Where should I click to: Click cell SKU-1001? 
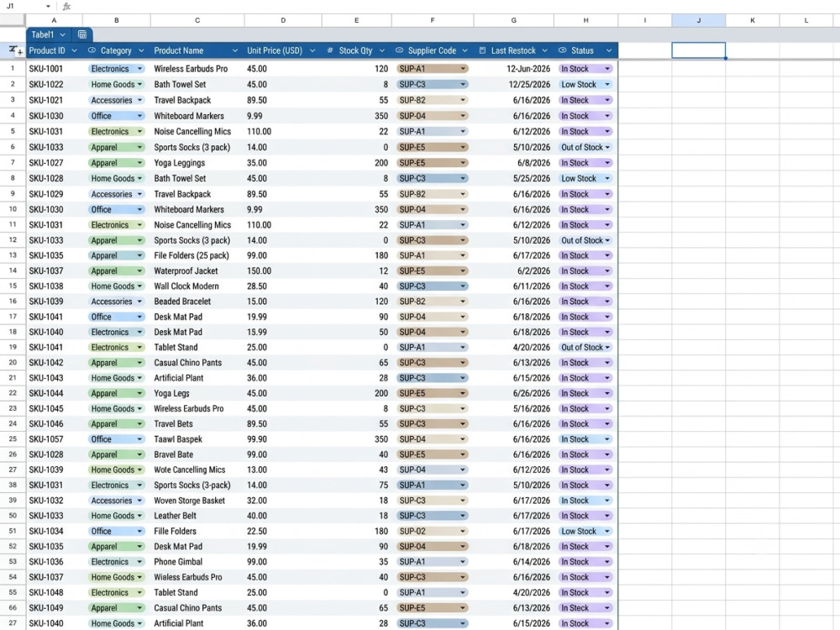[54, 69]
